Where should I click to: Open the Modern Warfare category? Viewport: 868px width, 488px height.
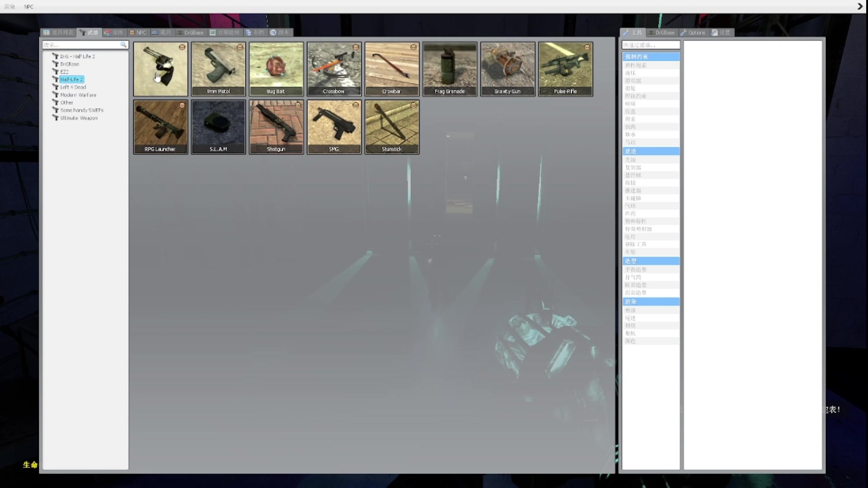[78, 95]
